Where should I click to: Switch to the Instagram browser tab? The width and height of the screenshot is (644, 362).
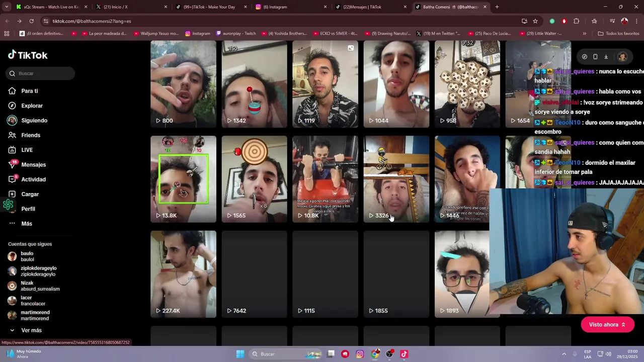pyautogui.click(x=291, y=7)
